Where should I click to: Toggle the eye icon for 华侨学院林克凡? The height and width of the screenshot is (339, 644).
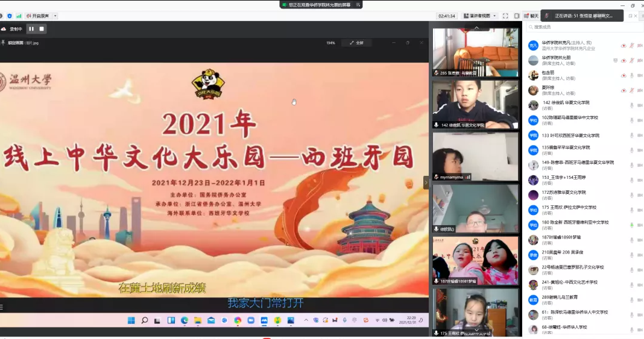click(x=623, y=46)
